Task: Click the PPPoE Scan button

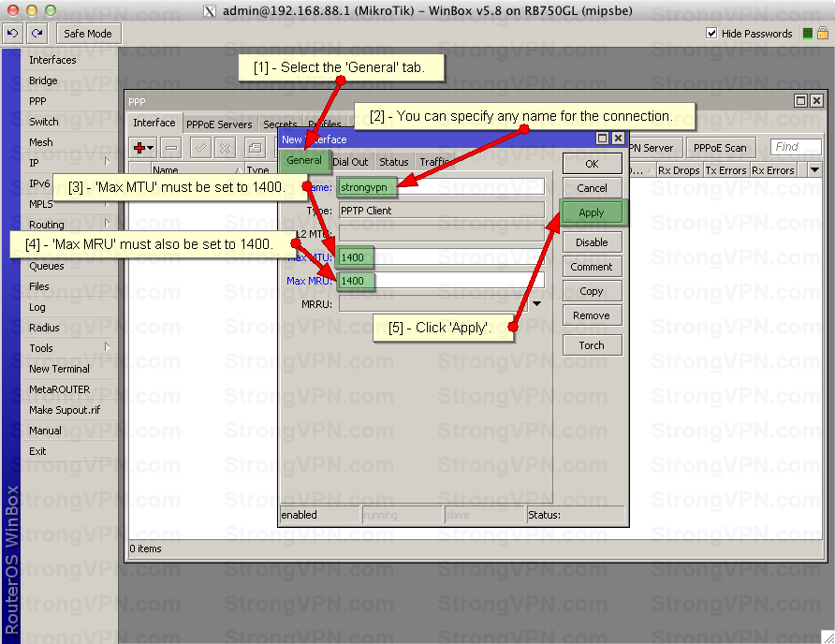Action: pyautogui.click(x=720, y=148)
